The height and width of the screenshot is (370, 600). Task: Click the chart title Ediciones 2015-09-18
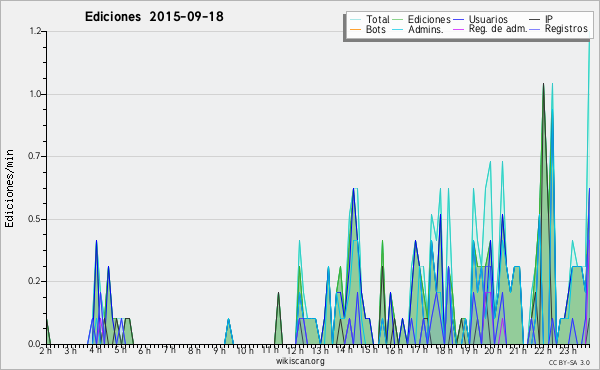pyautogui.click(x=154, y=17)
